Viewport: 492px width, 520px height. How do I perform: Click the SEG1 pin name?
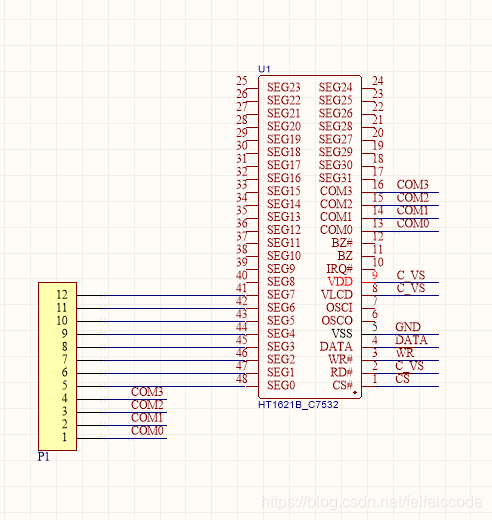point(281,372)
